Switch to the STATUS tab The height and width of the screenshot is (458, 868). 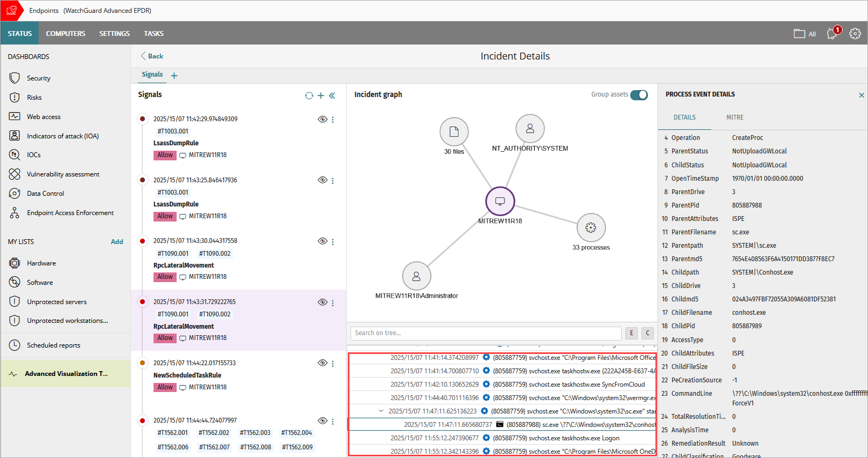pyautogui.click(x=20, y=33)
